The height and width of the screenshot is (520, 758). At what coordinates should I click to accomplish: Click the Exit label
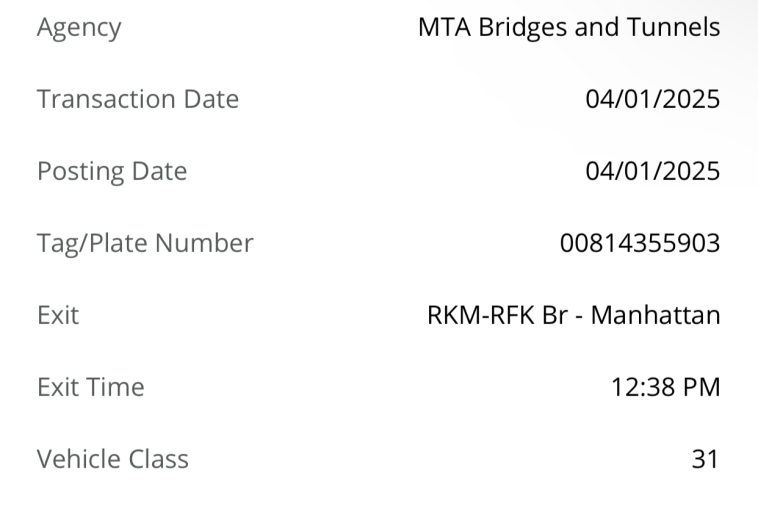pos(58,316)
